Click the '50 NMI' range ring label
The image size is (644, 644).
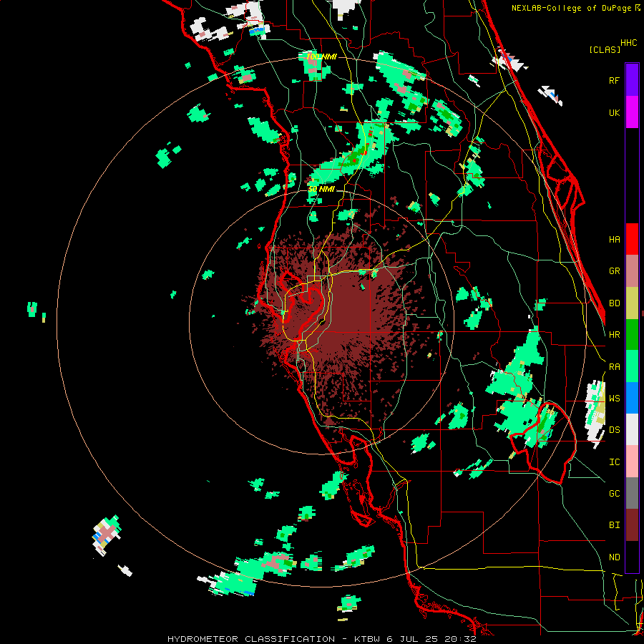click(321, 189)
